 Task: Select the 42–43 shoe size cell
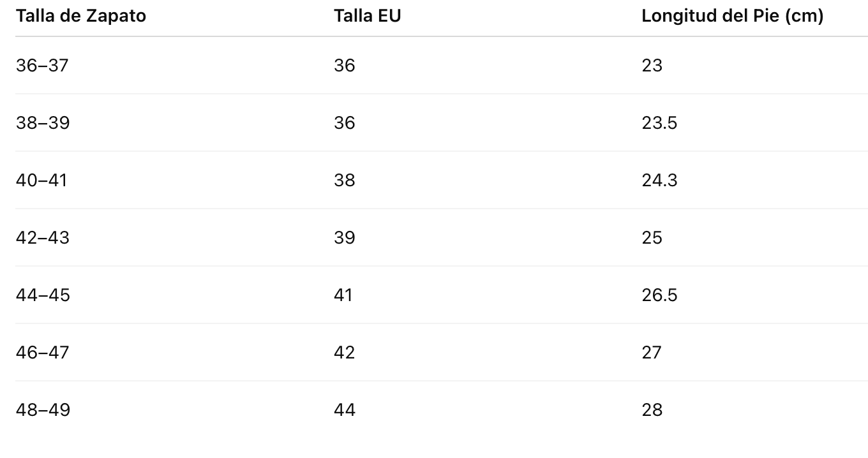click(x=43, y=238)
